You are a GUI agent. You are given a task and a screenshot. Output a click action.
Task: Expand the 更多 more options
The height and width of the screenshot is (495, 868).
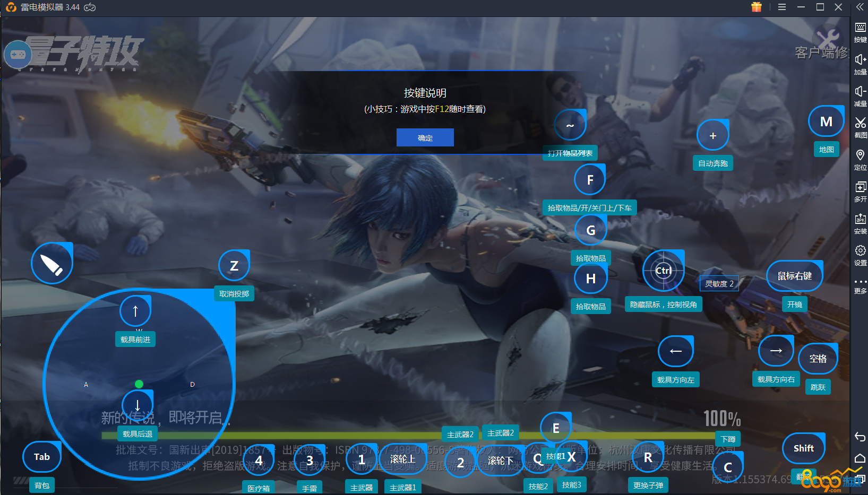point(860,285)
